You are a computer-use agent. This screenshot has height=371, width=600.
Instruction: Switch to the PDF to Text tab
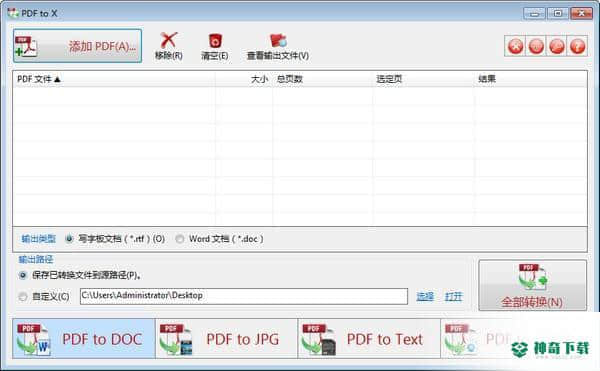(369, 338)
